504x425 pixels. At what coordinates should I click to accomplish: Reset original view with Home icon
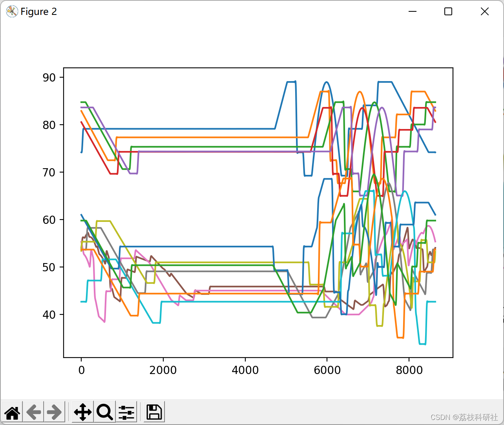click(12, 412)
